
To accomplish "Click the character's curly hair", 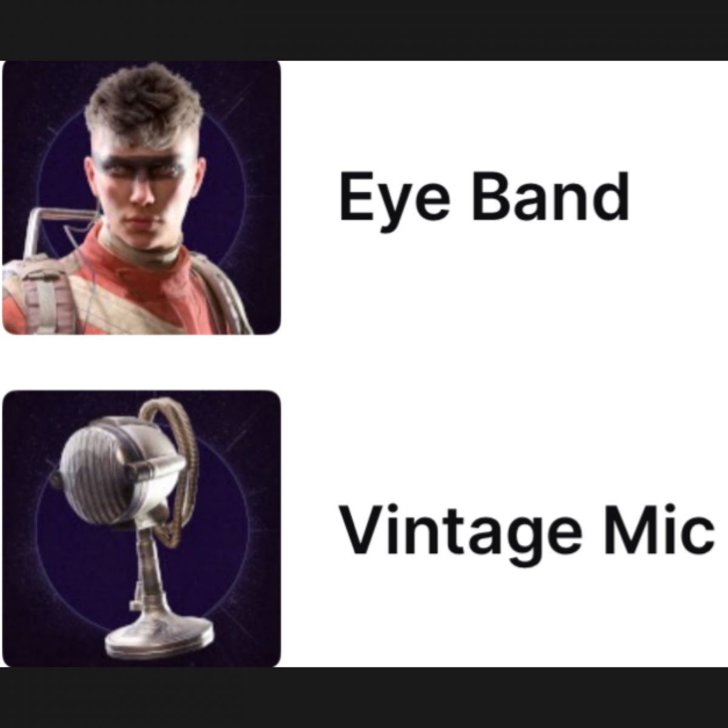I will [x=144, y=103].
